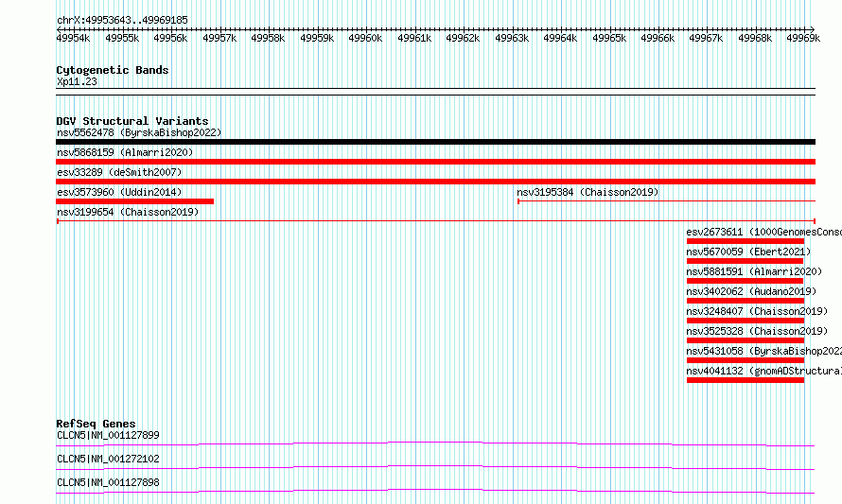The height and width of the screenshot is (504, 842).
Task: Open nsv3525328 (Chaisson2019) variant label
Action: [757, 331]
